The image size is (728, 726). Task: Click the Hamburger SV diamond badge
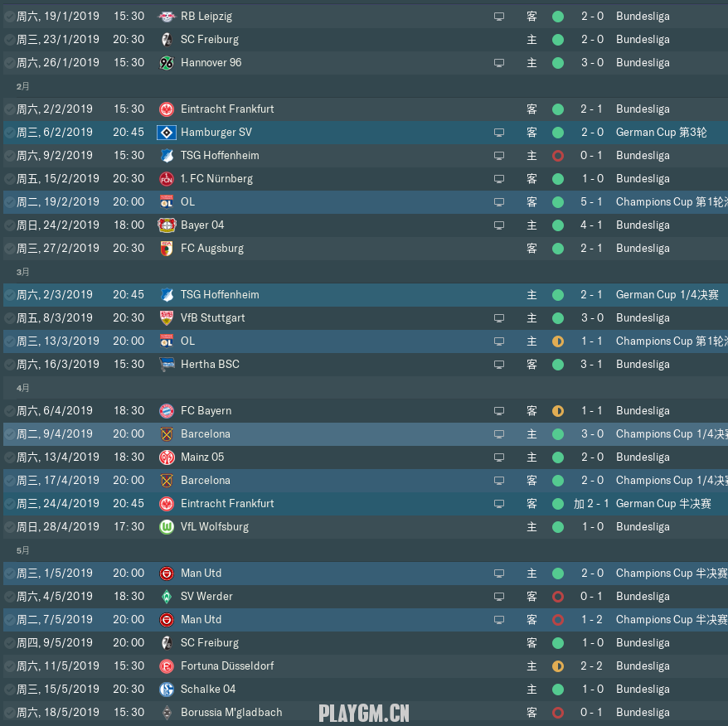tap(167, 133)
